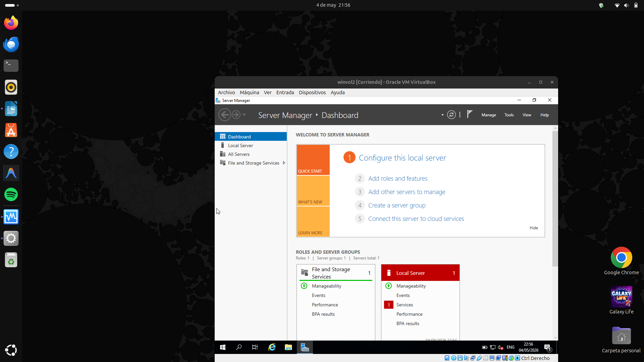The height and width of the screenshot is (362, 644).
Task: Click VirtualBox optical disk status icon
Action: tap(453, 358)
